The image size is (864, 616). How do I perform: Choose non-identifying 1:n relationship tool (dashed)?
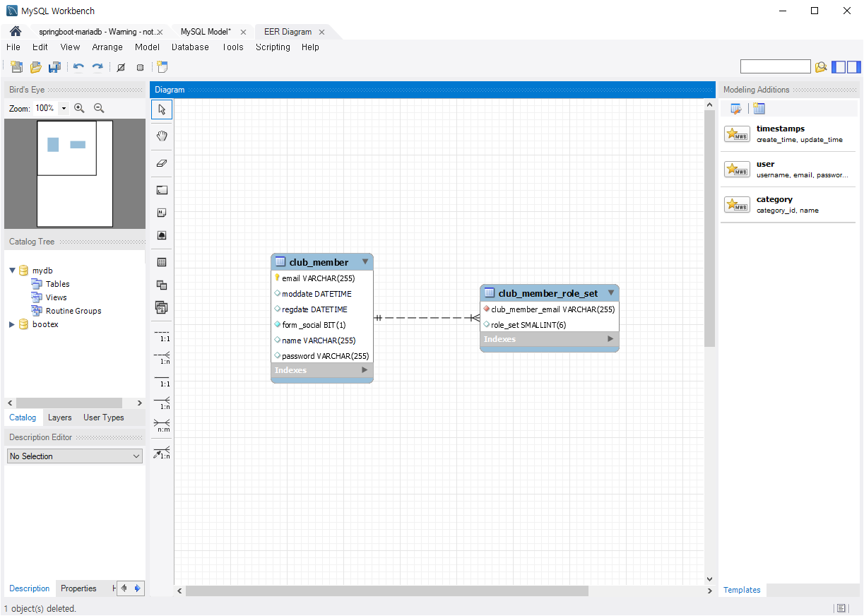click(162, 357)
